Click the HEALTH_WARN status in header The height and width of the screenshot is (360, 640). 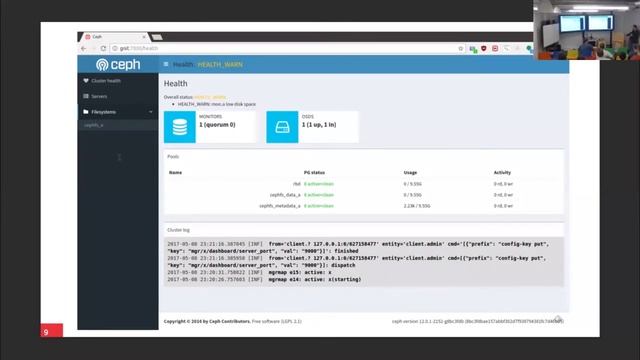(x=220, y=64)
